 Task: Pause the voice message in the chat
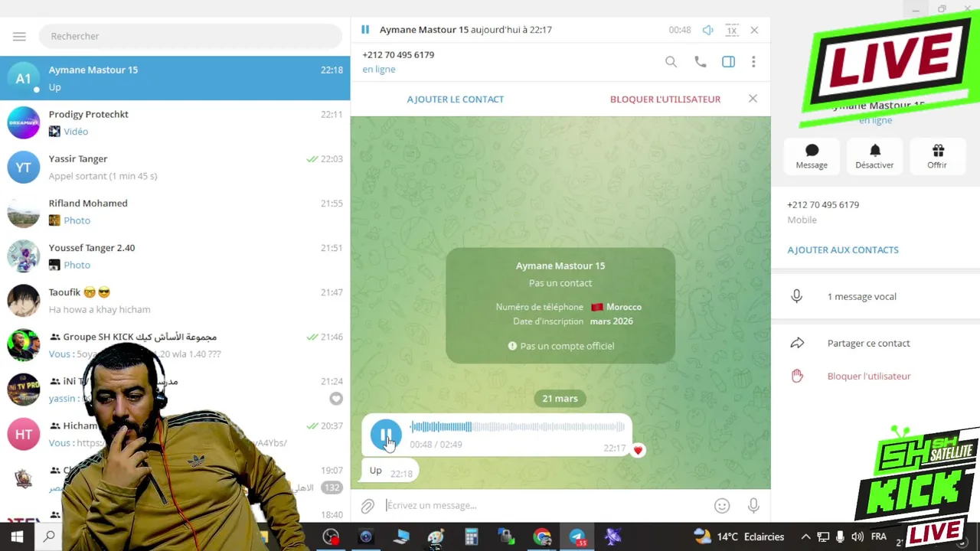tap(386, 435)
